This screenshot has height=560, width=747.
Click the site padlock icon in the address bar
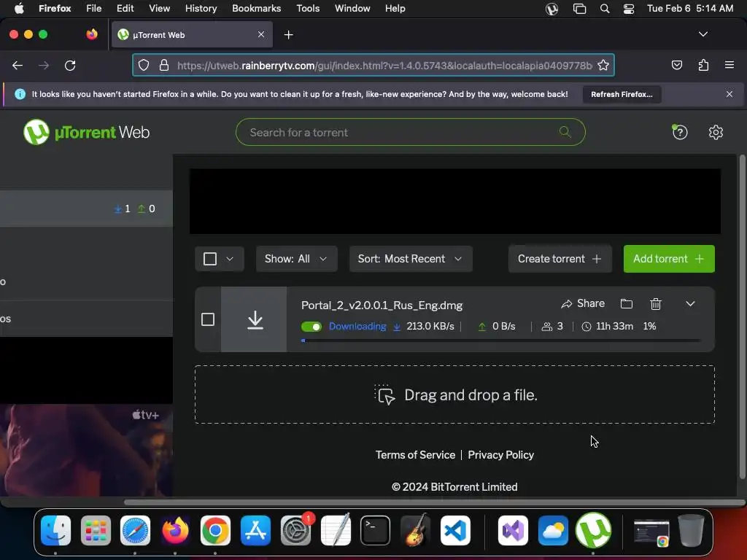click(x=164, y=65)
